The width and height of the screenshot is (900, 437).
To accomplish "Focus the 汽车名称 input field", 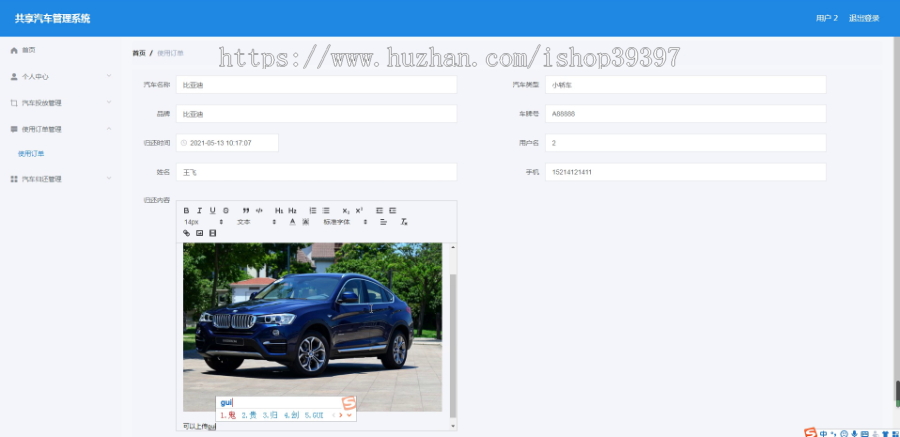I will 316,84.
